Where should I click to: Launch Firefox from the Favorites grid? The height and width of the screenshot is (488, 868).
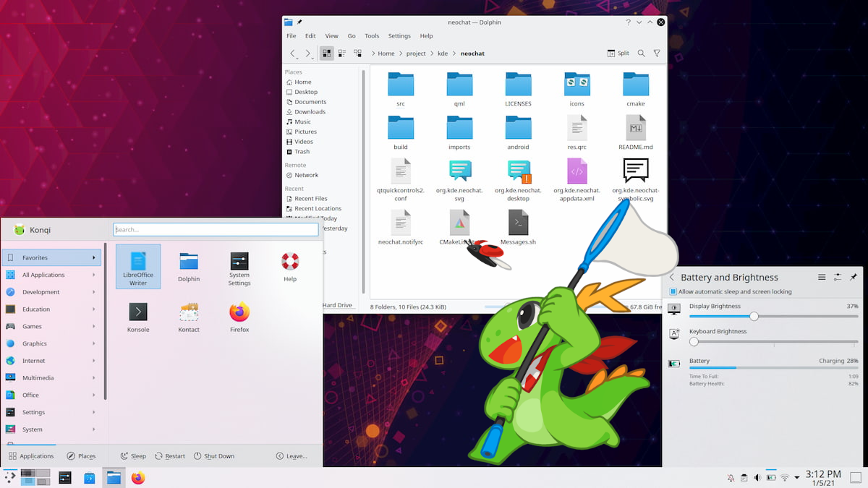(x=239, y=317)
